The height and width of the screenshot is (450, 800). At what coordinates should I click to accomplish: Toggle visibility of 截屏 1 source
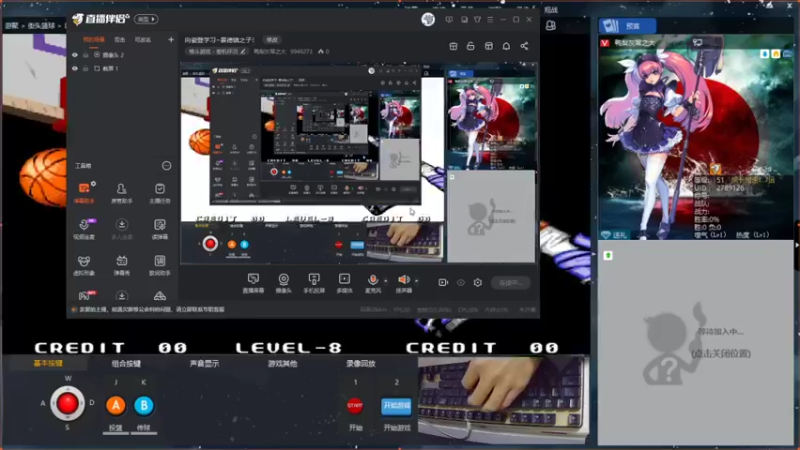pyautogui.click(x=75, y=68)
